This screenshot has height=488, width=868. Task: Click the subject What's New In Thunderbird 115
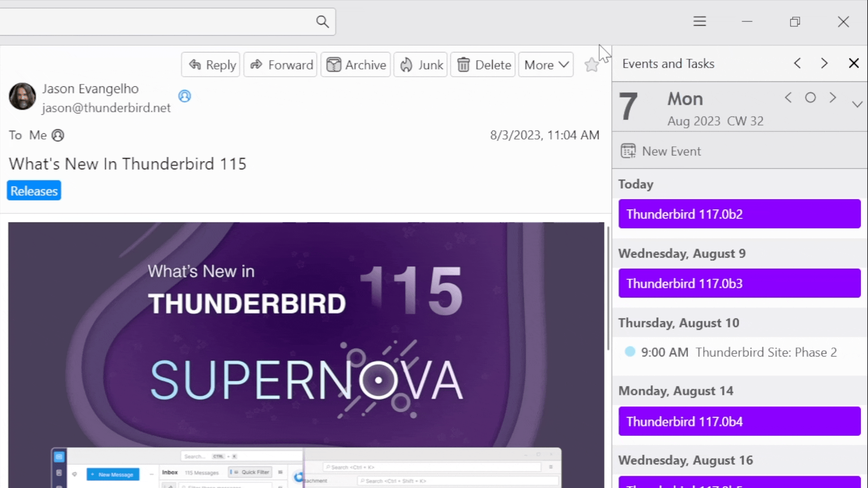pyautogui.click(x=127, y=164)
